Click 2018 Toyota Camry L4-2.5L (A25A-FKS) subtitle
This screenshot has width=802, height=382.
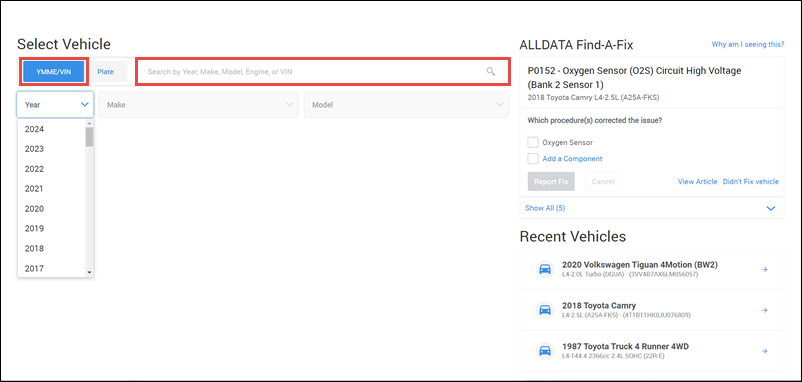coord(592,97)
